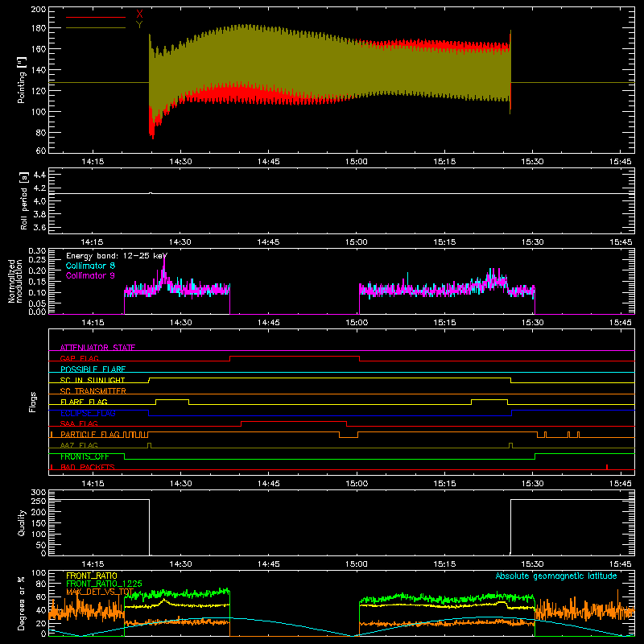Click the 0.30 tick in modulation panel

click(x=37, y=251)
